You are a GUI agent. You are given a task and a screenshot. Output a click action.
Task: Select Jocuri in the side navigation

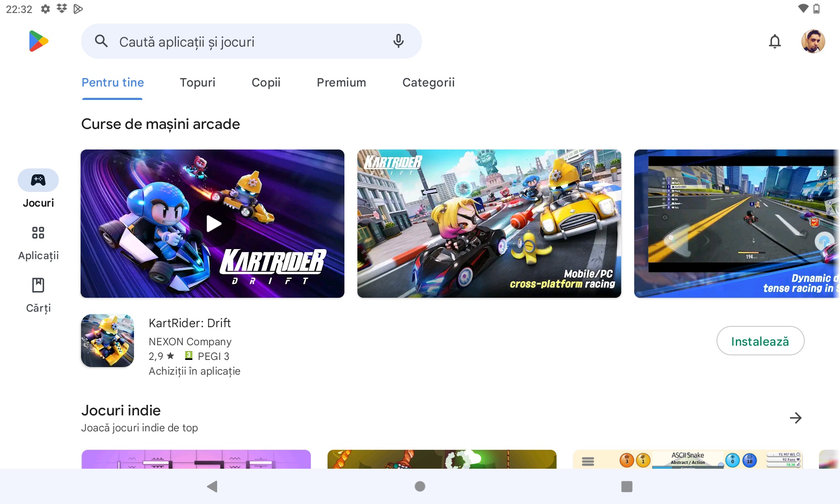(38, 189)
